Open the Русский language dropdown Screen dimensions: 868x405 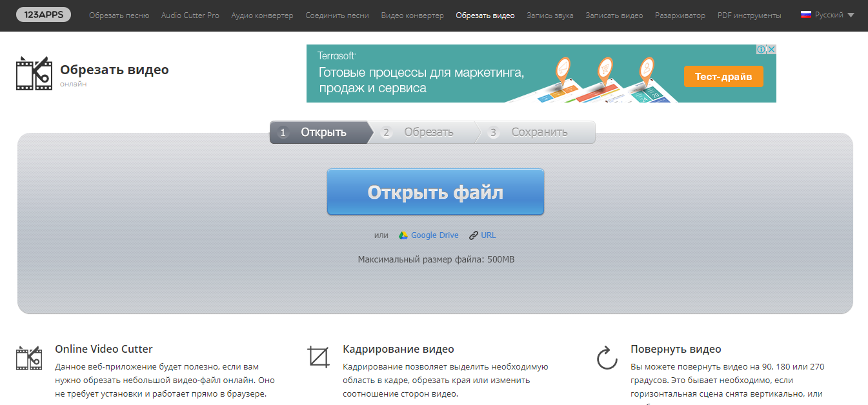(828, 14)
